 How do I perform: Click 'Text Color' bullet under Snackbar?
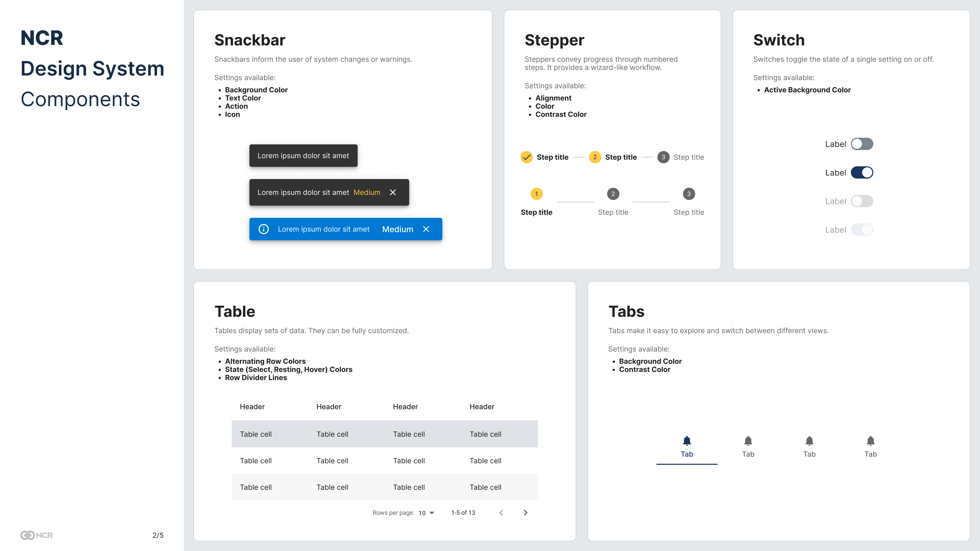tap(243, 98)
